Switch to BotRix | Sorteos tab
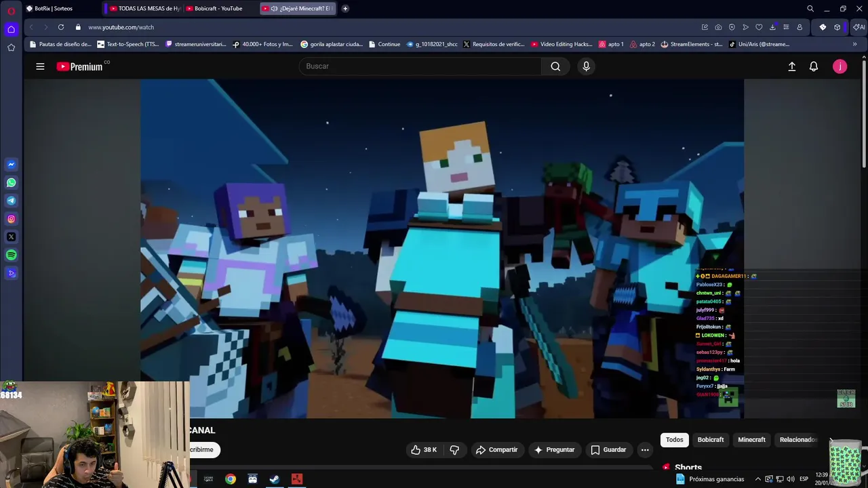The height and width of the screenshot is (488, 868). (61, 9)
